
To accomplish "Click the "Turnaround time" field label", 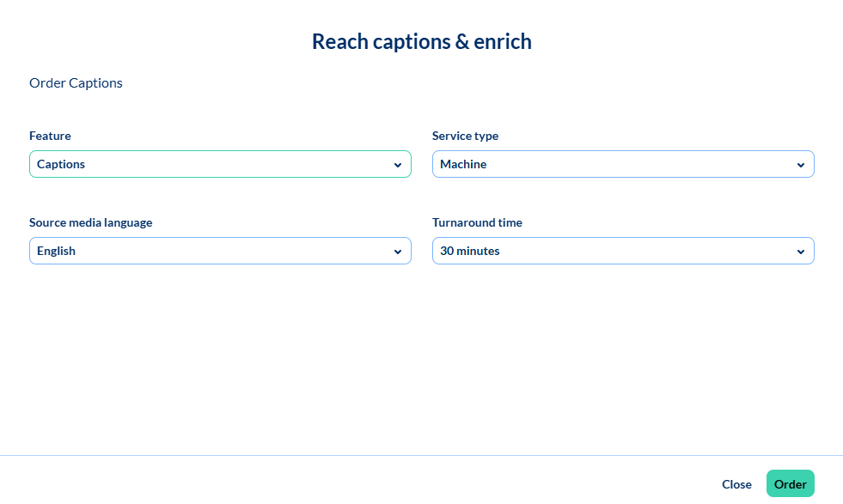I will [477, 222].
